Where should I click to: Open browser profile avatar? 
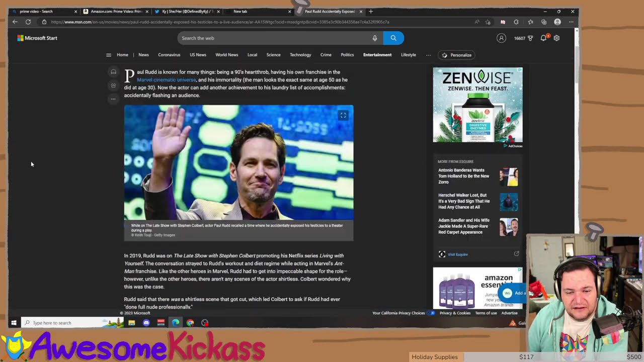click(557, 22)
